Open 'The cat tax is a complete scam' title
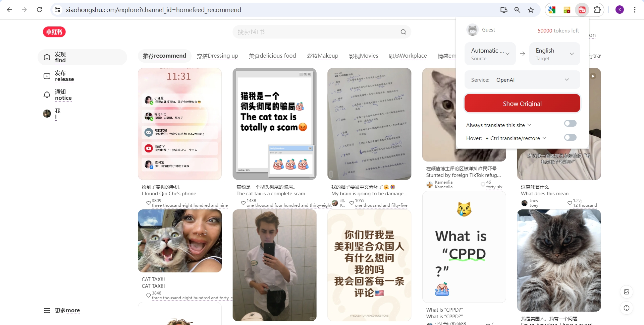This screenshot has height=325, width=644. pyautogui.click(x=271, y=194)
